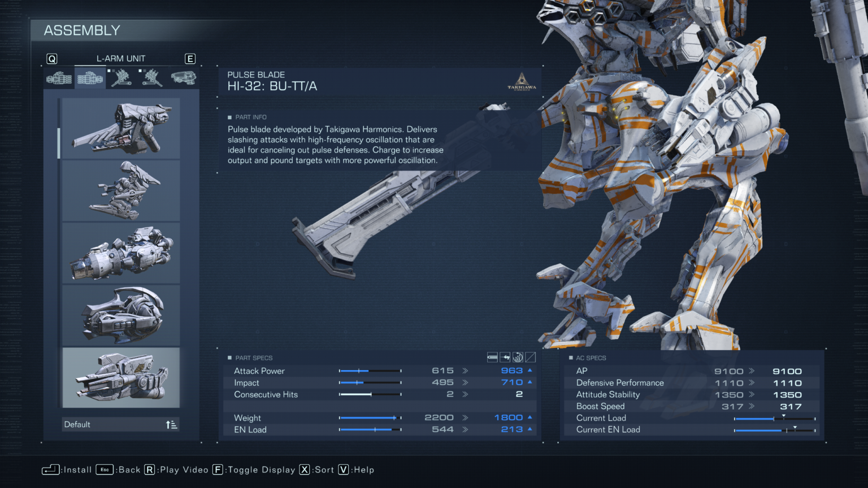The width and height of the screenshot is (868, 488).
Task: Open the Default sort dropdown
Action: pyautogui.click(x=120, y=424)
